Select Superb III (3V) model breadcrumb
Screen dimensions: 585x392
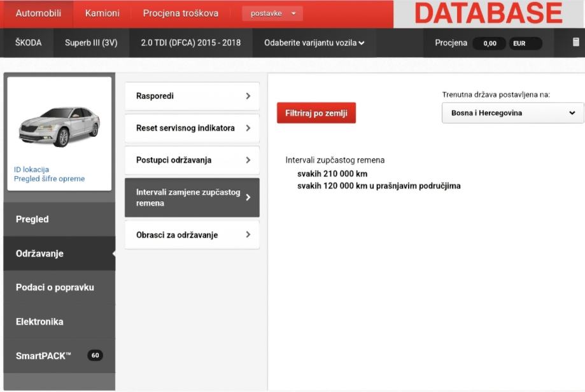click(91, 43)
